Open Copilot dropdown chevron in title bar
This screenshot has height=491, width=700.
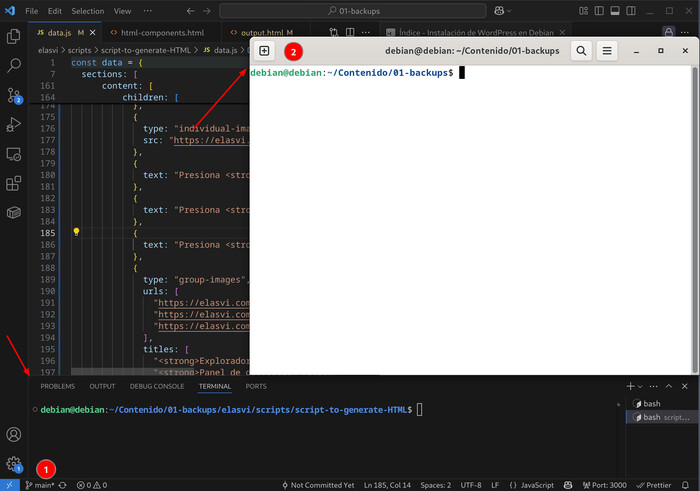coord(509,11)
